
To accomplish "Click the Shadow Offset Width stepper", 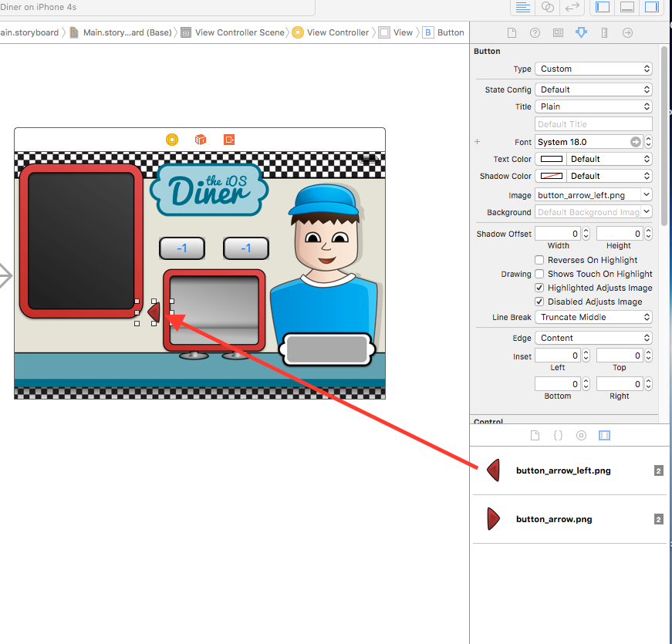I will 586,234.
